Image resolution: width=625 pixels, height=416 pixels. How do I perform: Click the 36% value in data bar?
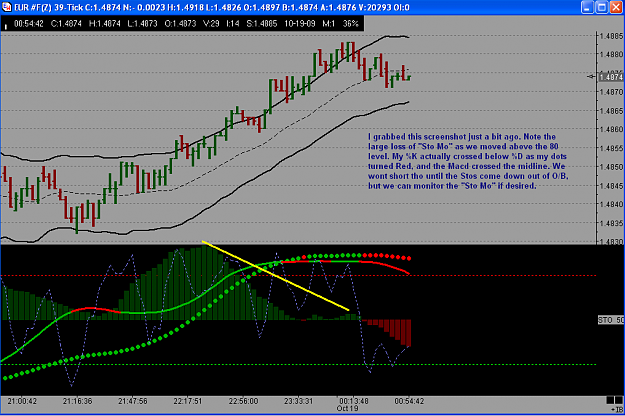click(351, 24)
